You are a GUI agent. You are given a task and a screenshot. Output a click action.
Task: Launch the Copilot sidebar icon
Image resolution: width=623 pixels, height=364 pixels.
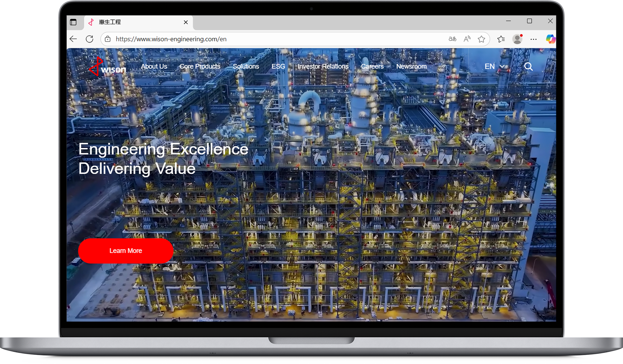pyautogui.click(x=550, y=39)
